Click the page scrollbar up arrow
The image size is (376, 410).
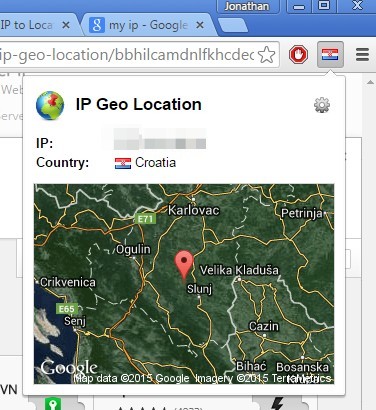[370, 82]
